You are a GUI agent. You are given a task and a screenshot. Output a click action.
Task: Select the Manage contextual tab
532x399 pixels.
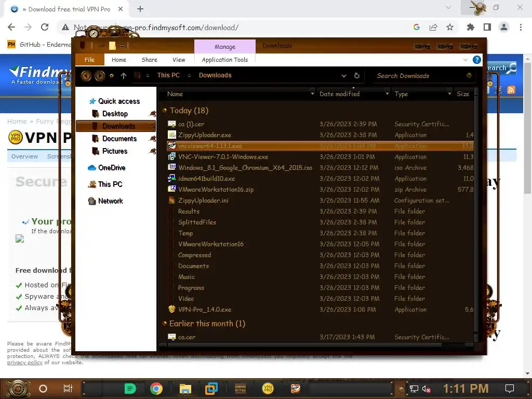click(x=224, y=46)
